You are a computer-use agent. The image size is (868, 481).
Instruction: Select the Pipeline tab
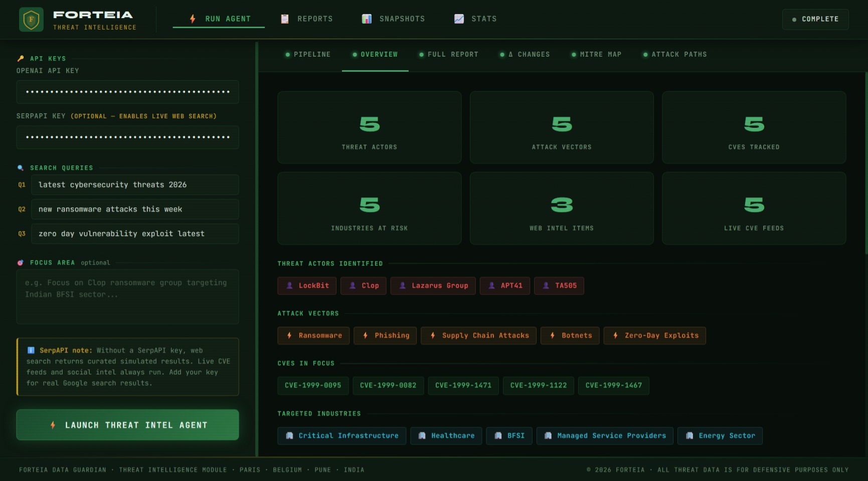308,55
